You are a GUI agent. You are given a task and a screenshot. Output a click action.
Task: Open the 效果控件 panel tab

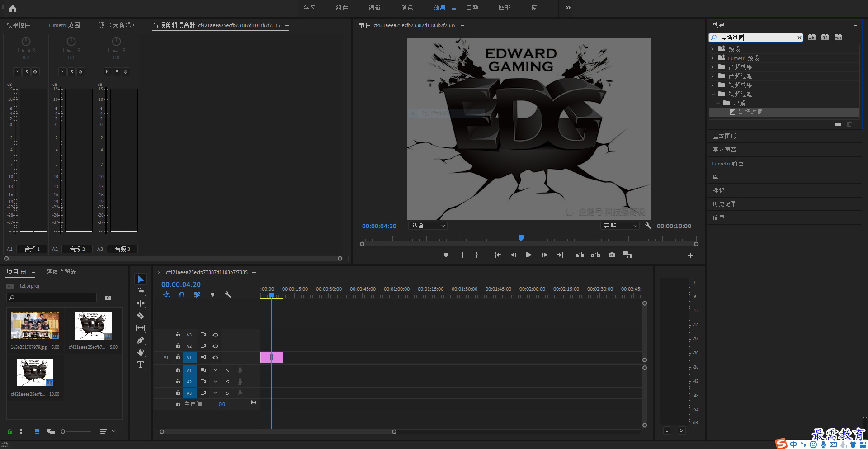tap(18, 25)
